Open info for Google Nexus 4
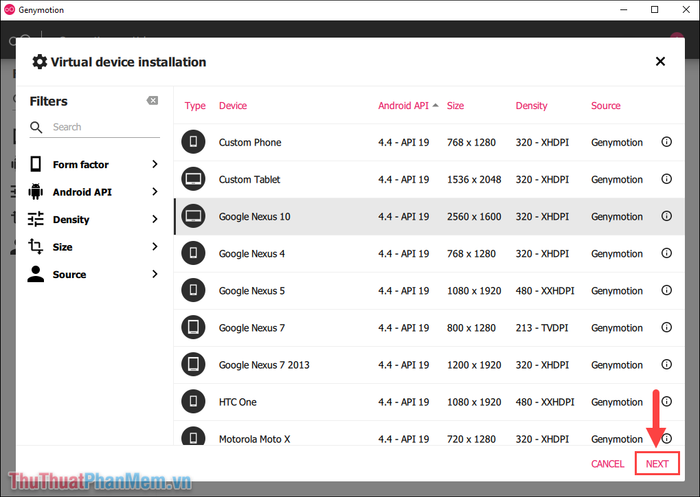 [666, 253]
